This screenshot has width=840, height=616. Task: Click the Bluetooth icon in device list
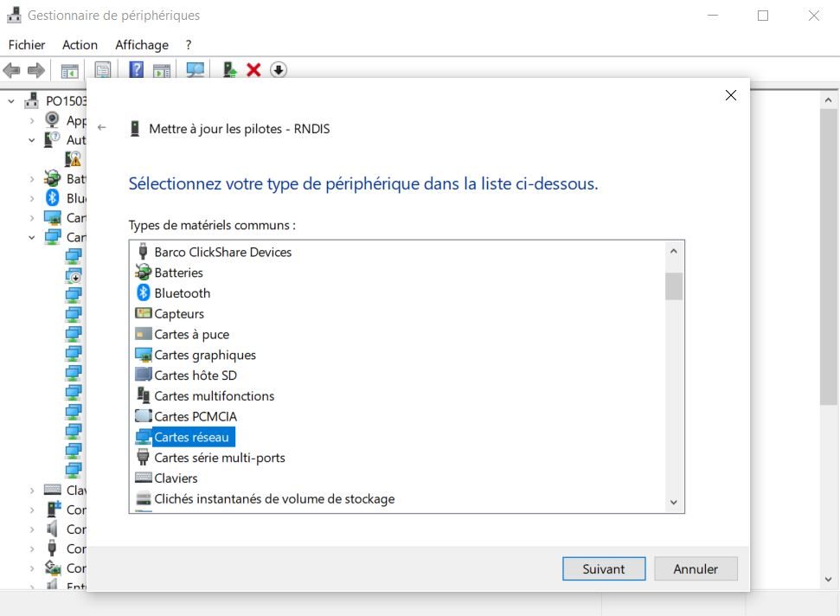143,292
